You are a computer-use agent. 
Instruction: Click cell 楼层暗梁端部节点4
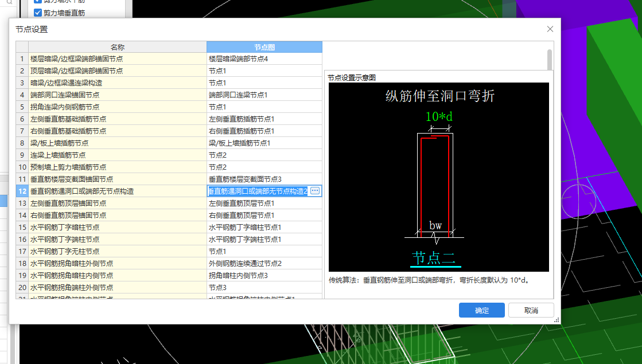pyautogui.click(x=264, y=59)
